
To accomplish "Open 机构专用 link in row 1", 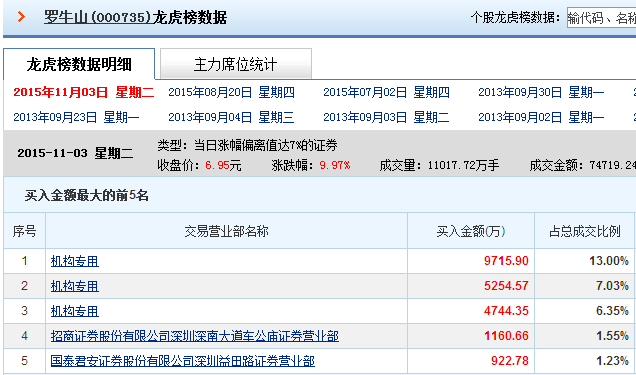I will [x=75, y=261].
